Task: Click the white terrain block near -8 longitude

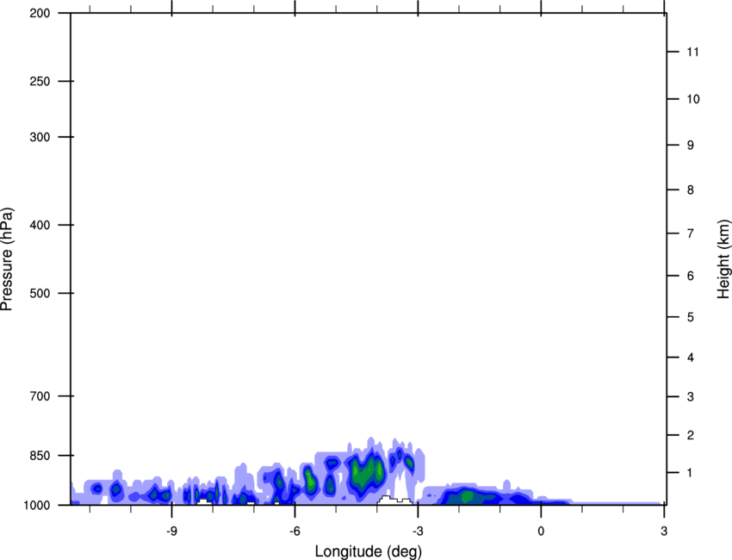Action: point(204,502)
